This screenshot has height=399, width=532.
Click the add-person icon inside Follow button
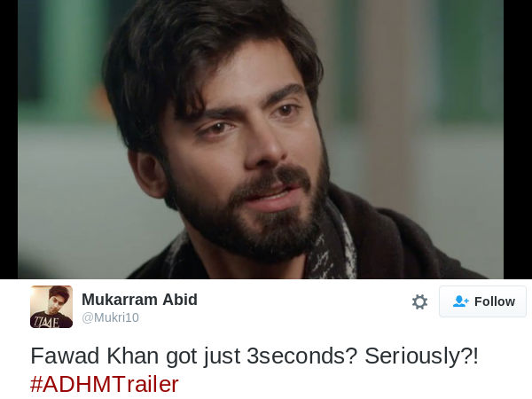[460, 301]
